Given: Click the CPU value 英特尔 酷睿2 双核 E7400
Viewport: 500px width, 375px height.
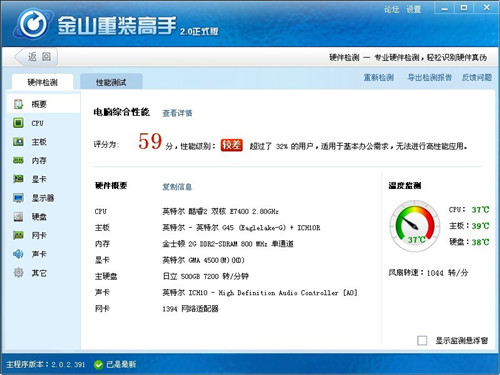Looking at the screenshot, I should 220,211.
